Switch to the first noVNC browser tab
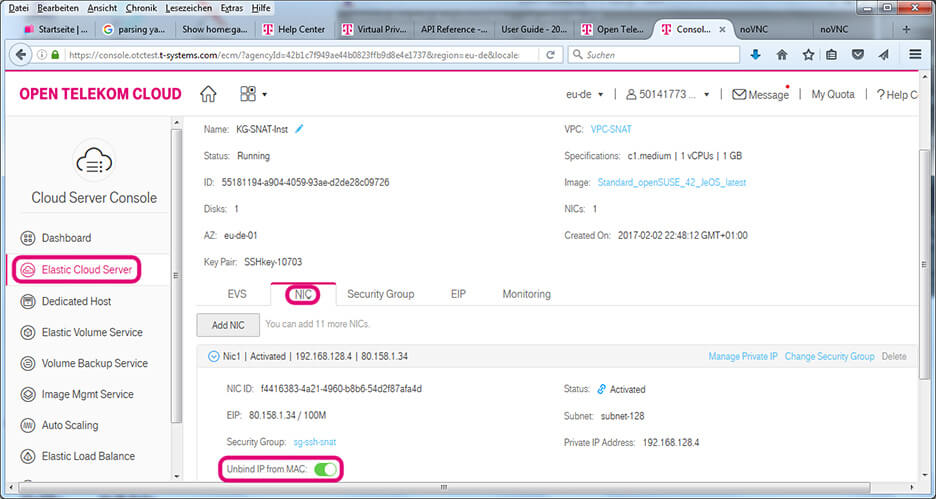Viewport: 936px width, 499px height. (x=754, y=29)
